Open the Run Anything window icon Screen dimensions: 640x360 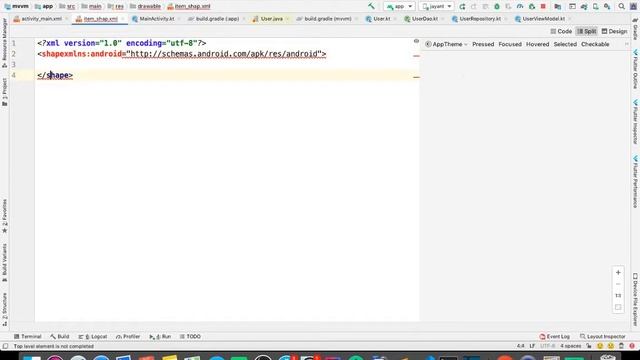point(572,7)
